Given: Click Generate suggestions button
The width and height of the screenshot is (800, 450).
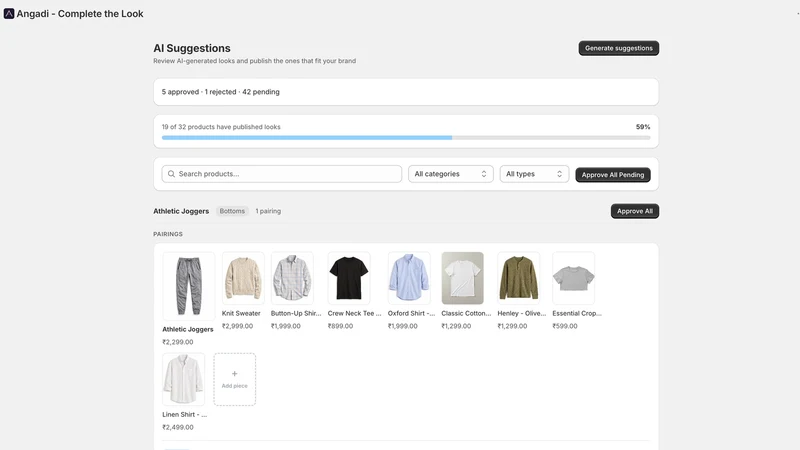Looking at the screenshot, I should pos(618,48).
